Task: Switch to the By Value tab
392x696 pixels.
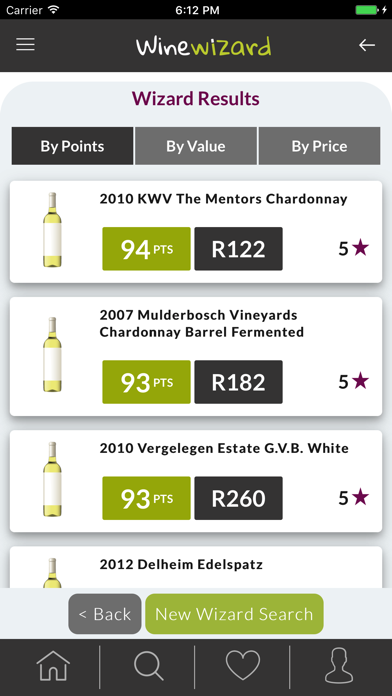Action: pos(196,146)
